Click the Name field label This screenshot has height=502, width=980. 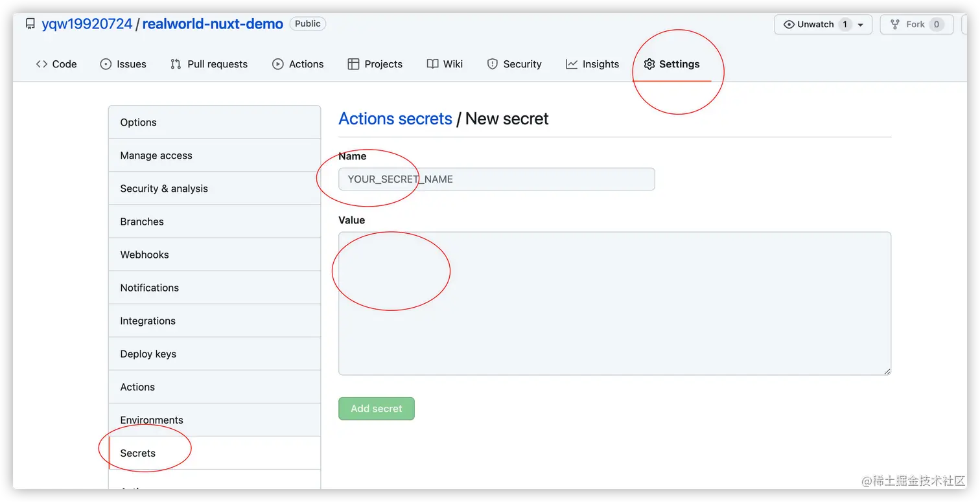(x=353, y=156)
